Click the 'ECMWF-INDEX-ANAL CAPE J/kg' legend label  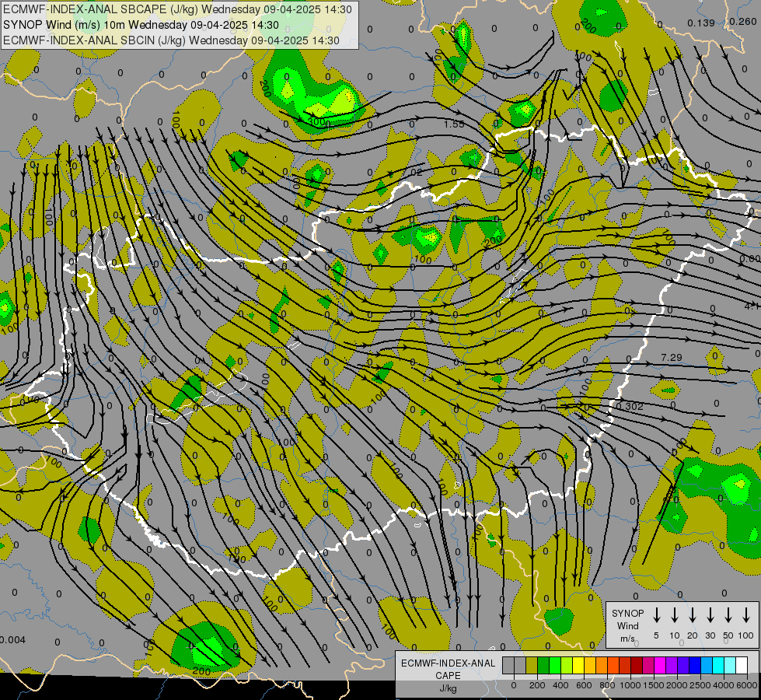448,676
